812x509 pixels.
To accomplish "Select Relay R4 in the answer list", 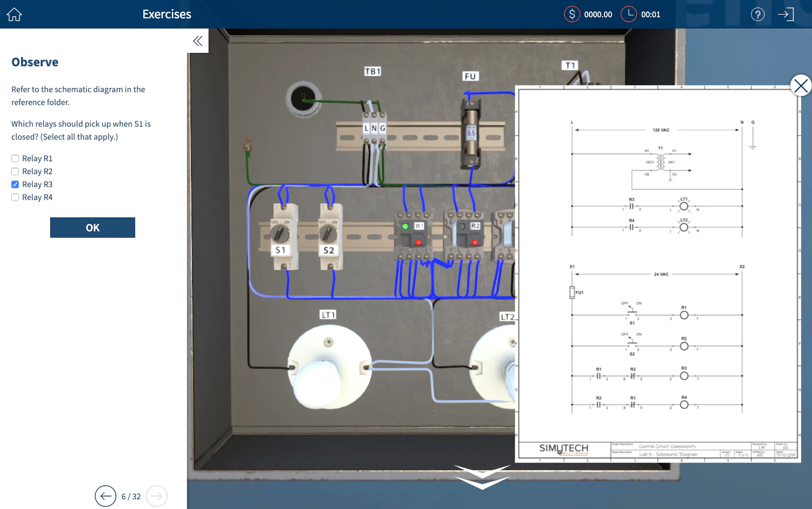I will [15, 197].
